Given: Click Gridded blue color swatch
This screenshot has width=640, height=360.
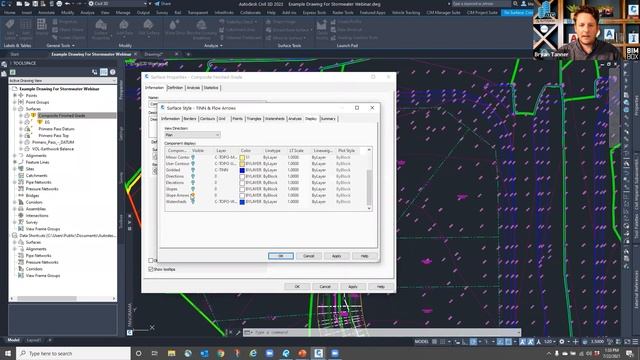Looking at the screenshot, I should pos(242,170).
